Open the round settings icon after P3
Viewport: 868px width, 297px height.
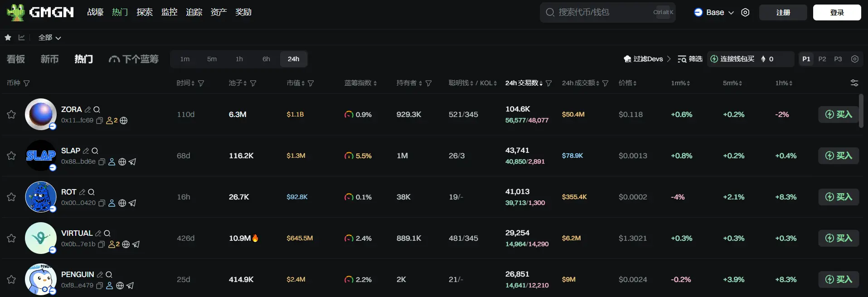coord(855,59)
